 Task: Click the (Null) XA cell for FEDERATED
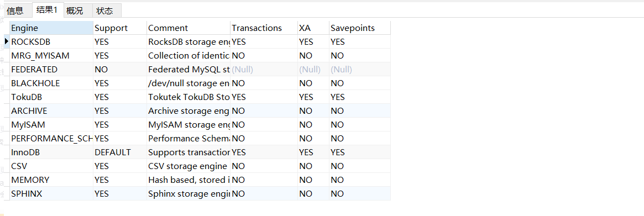click(x=313, y=70)
